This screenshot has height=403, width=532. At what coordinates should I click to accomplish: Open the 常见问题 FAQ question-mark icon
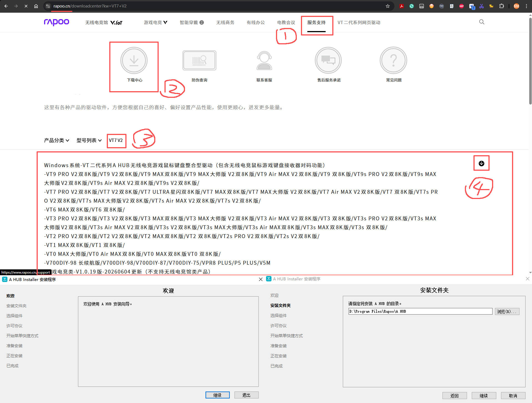click(393, 60)
